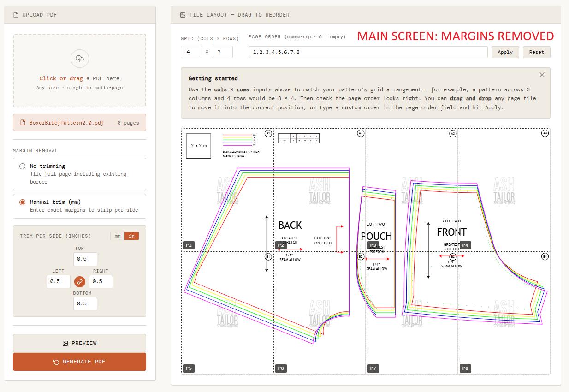Select the BoxerBriefPattern2.0.pdf file entry
The image size is (569, 392).
(79, 123)
